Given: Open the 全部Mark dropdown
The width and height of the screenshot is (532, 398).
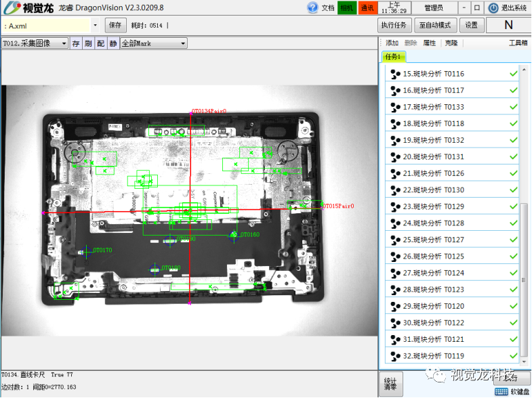Looking at the screenshot, I should click(182, 43).
